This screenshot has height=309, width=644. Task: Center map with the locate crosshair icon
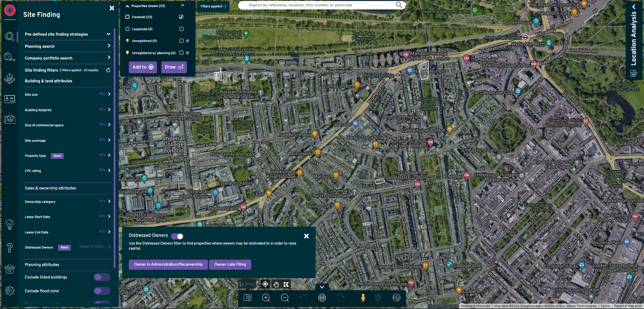[265, 284]
